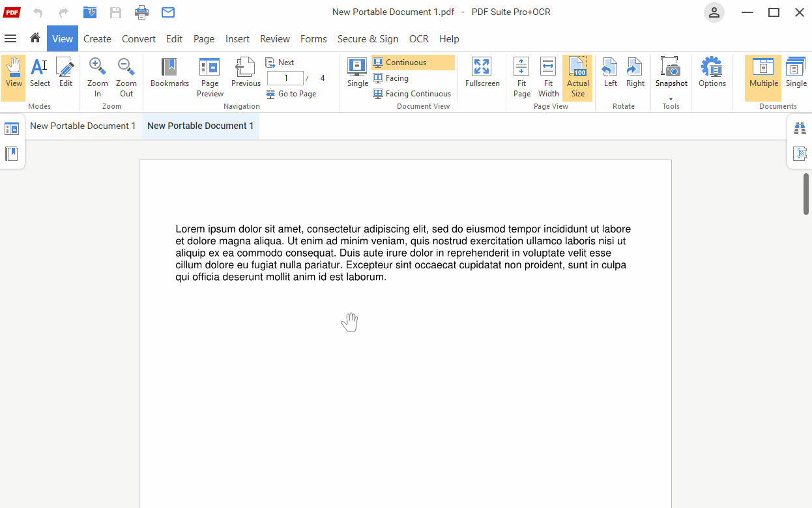Image resolution: width=812 pixels, height=508 pixels.
Task: Switch to Single document mode
Action: 796,72
